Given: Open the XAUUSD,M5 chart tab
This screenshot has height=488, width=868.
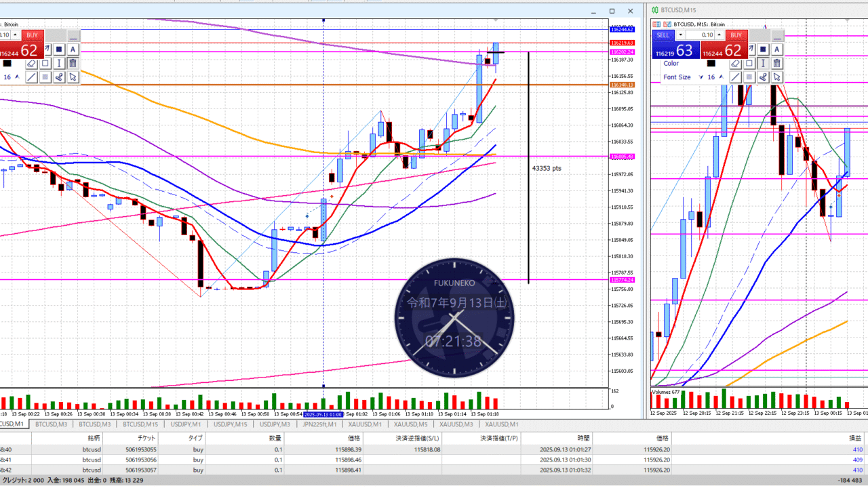Looking at the screenshot, I should click(408, 424).
